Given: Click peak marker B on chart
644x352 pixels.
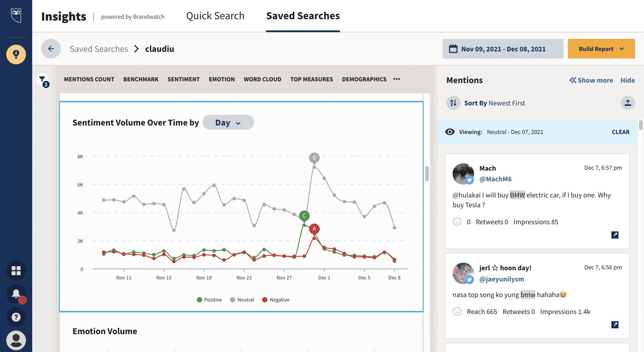Looking at the screenshot, I should click(314, 158).
